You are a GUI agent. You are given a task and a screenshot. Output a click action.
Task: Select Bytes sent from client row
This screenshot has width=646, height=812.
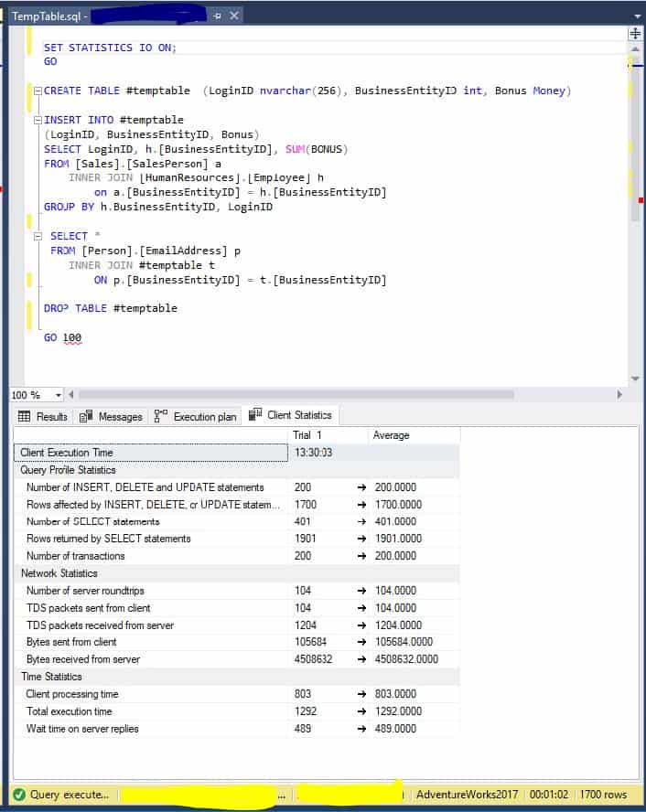tap(236, 642)
